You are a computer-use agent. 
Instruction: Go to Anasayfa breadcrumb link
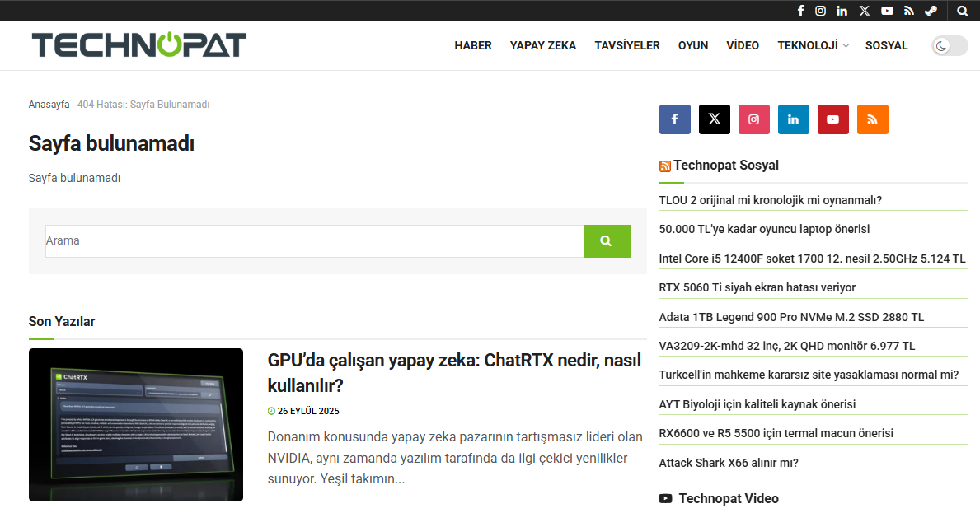point(49,105)
